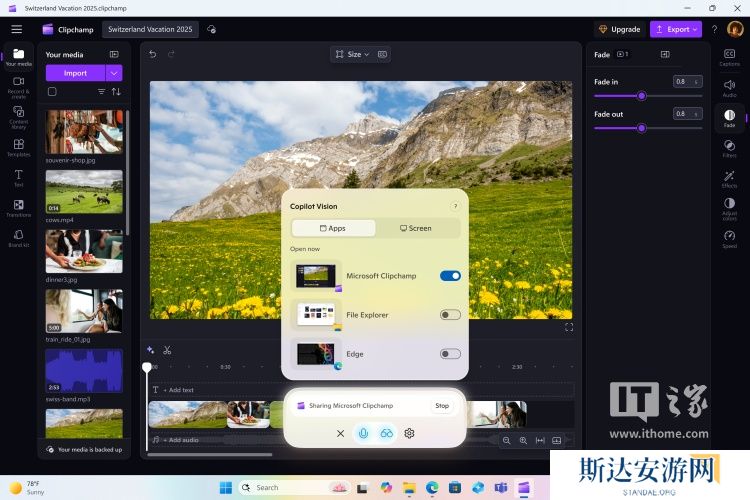Open the Templates sidebar panel
This screenshot has width=750, height=500.
(18, 147)
